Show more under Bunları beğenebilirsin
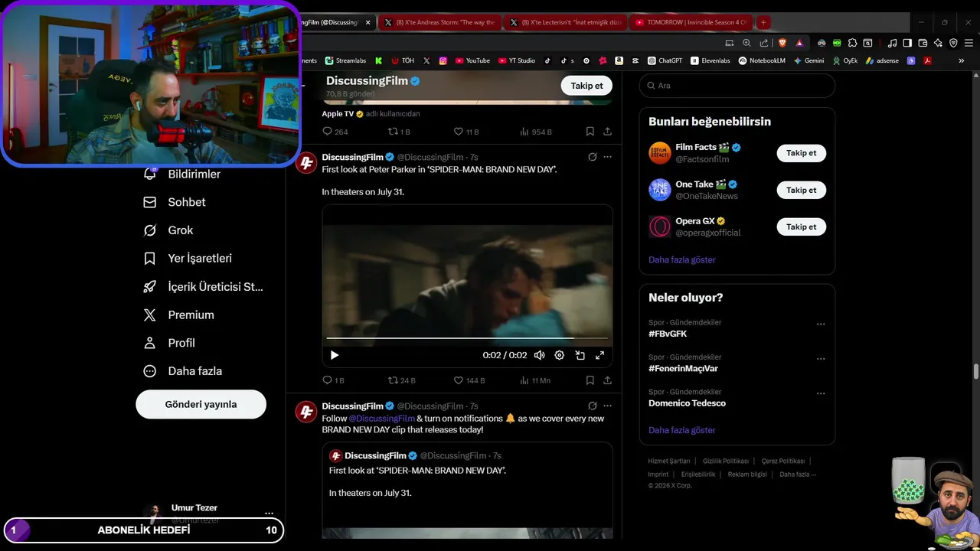The width and height of the screenshot is (980, 551). pyautogui.click(x=681, y=259)
